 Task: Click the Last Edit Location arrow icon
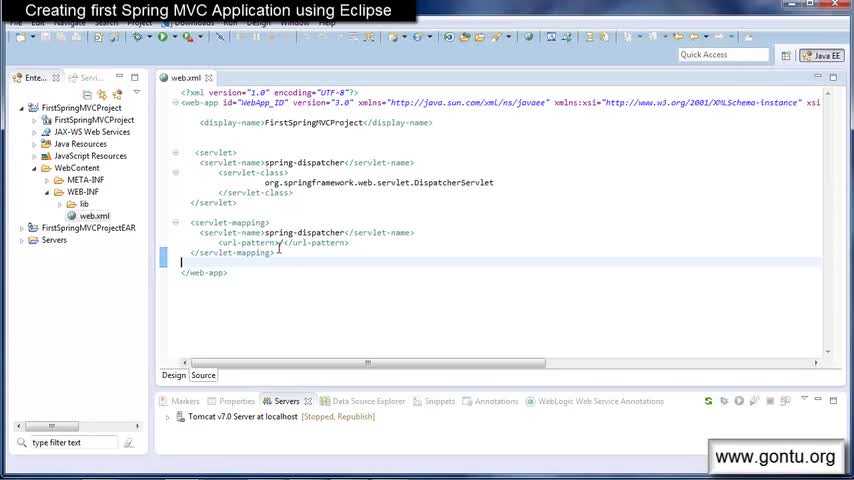pyautogui.click(x=678, y=37)
